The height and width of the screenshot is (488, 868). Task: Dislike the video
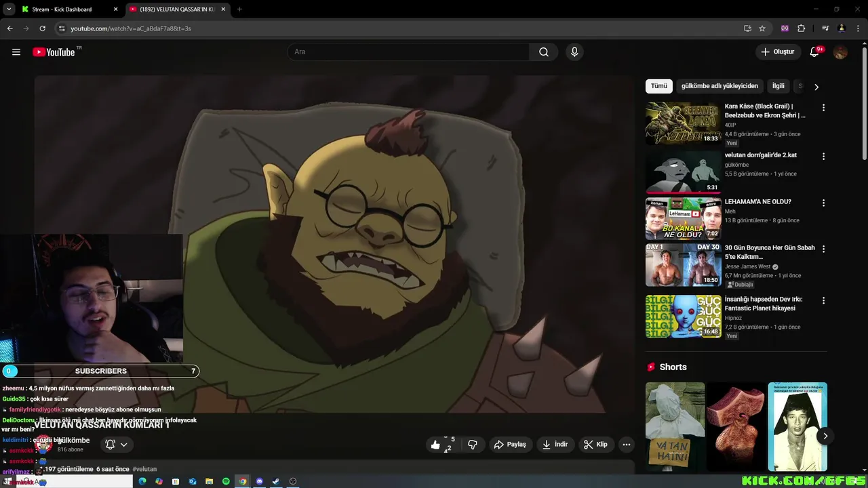[x=473, y=445]
